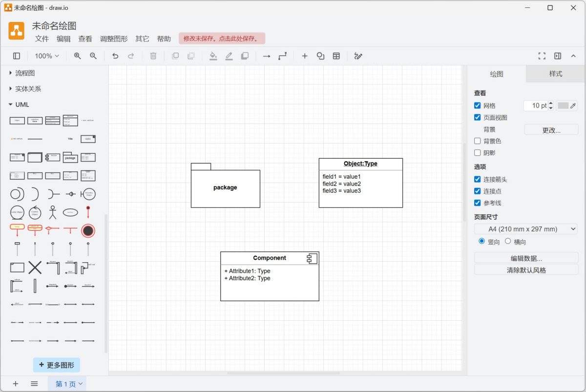Switch to the 绘图 tab
586x392 pixels.
(x=496, y=74)
